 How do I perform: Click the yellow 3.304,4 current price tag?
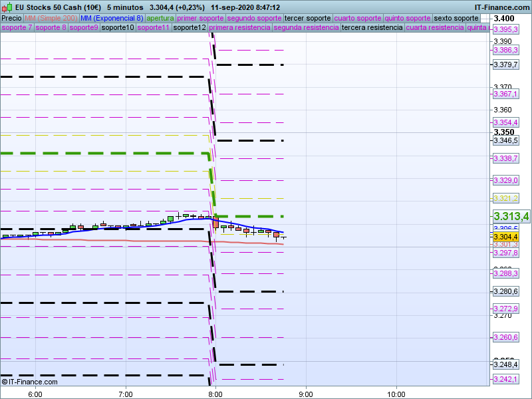[505, 237]
